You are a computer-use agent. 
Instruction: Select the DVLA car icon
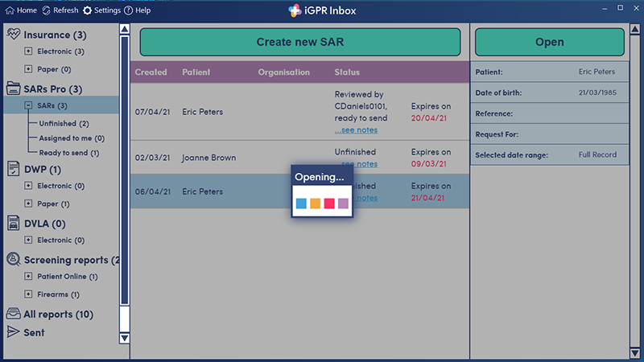click(13, 223)
